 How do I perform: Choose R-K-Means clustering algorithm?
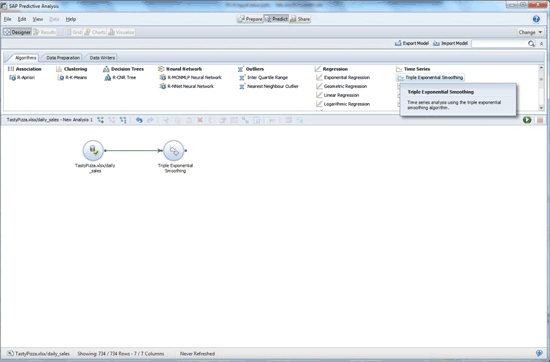pos(72,78)
